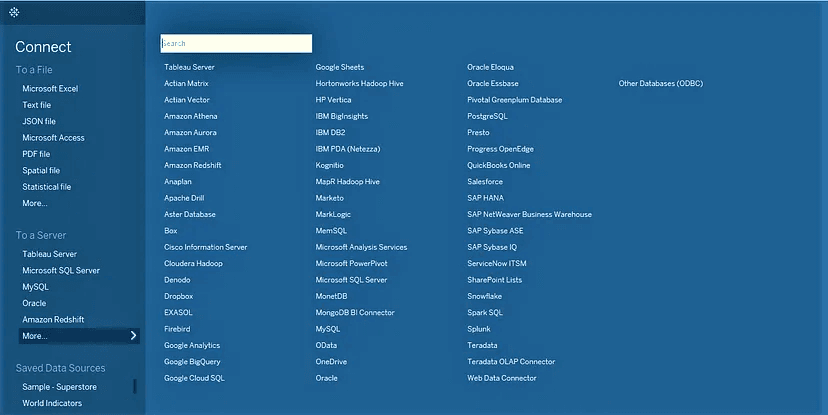Viewport: 828px width, 415px height.
Task: Choose MySQL in sidebar server list
Action: (x=35, y=287)
